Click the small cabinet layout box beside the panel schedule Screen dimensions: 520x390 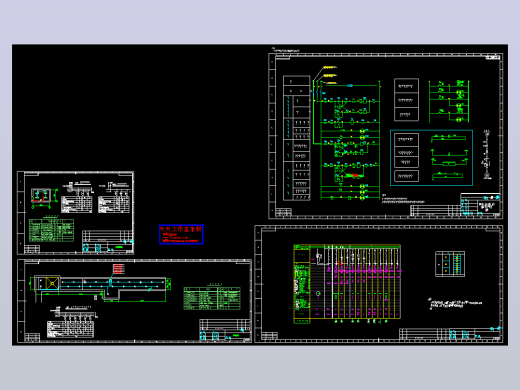tap(450, 264)
